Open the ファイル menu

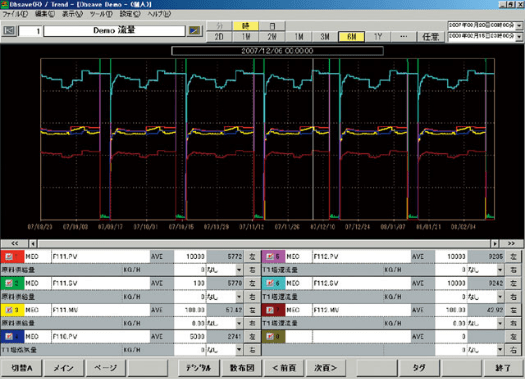click(x=15, y=14)
